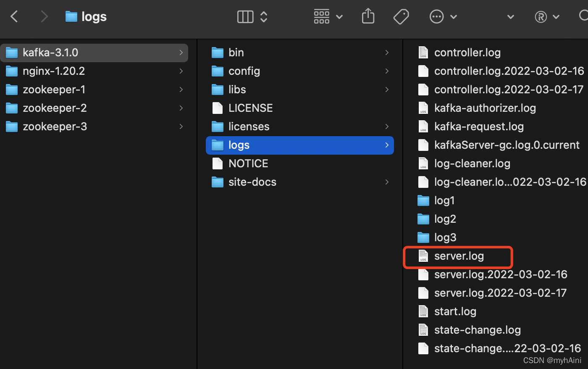Click the Share toolbar icon
This screenshot has height=369, width=588.
pyautogui.click(x=368, y=16)
